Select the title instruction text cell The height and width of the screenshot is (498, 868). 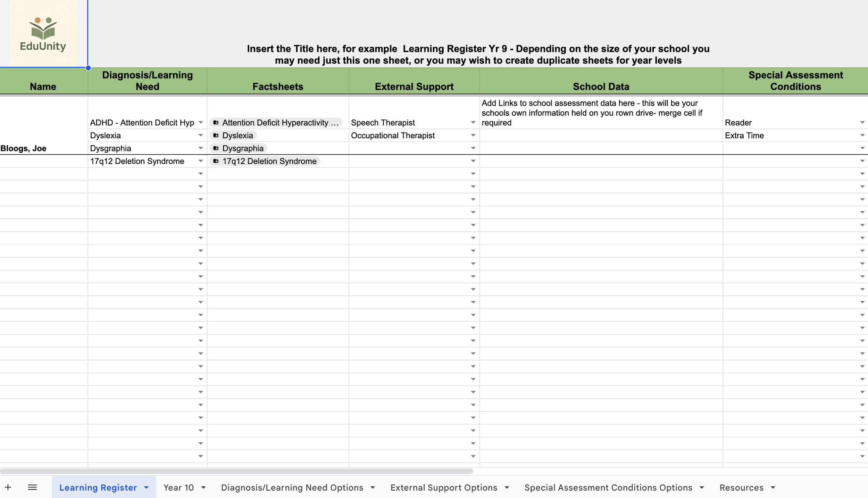click(x=478, y=34)
